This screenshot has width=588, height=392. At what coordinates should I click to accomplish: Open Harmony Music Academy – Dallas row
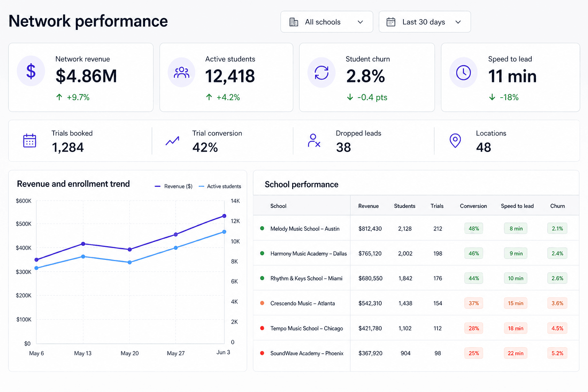[416, 253]
